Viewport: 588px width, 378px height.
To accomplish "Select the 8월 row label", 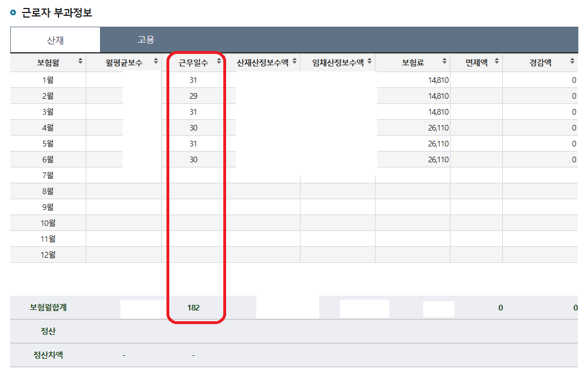I will tap(48, 191).
